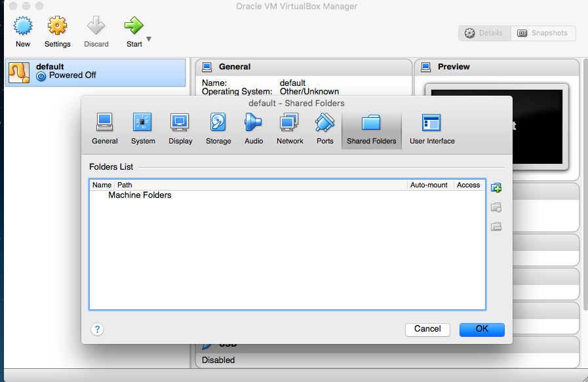Image resolution: width=588 pixels, height=382 pixels.
Task: Go to Audio settings
Action: (254, 129)
